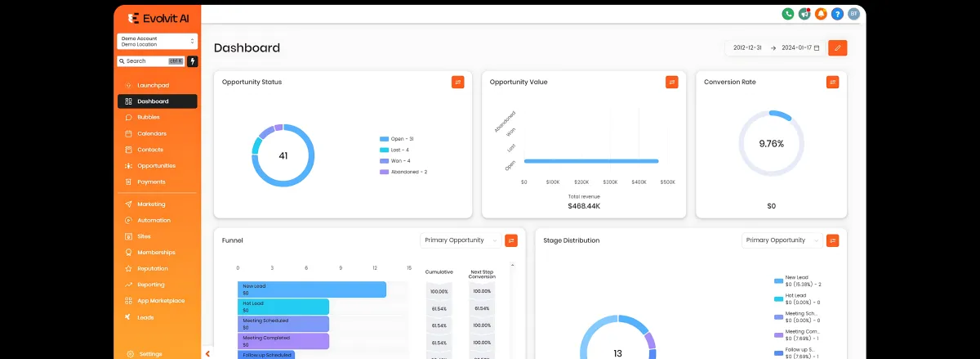Viewport: 980px width, 359px height.
Task: Click the Lost - 4 legend entry
Action: coord(394,150)
